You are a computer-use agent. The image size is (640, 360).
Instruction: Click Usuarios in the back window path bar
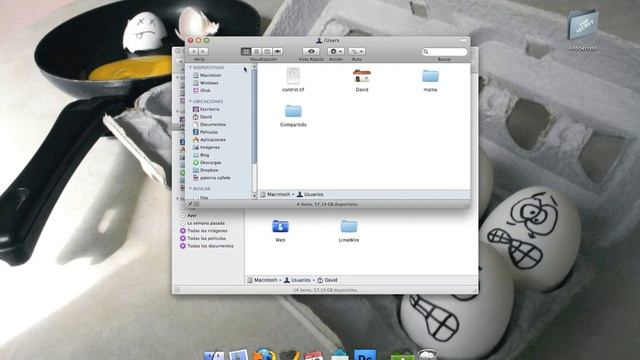(x=297, y=280)
